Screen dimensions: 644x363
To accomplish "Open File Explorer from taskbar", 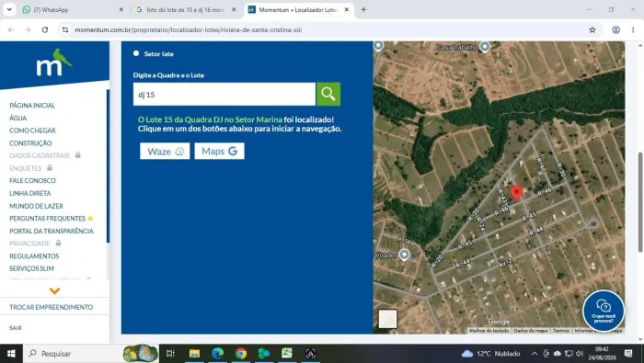I will click(194, 353).
